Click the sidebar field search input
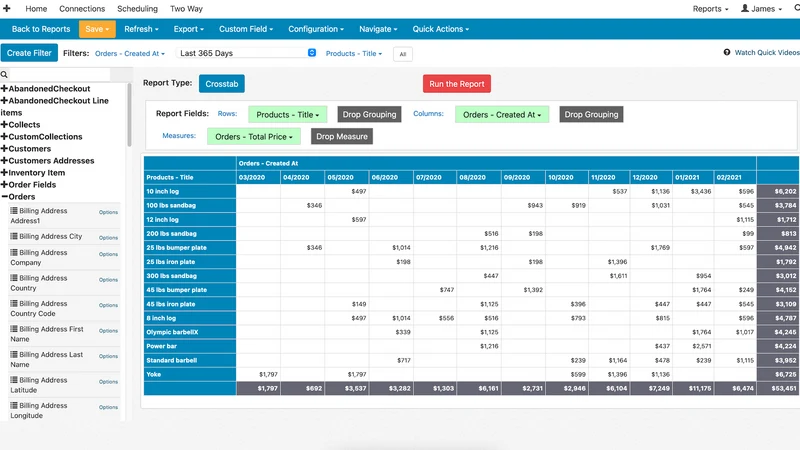The width and height of the screenshot is (800, 450). 59,74
